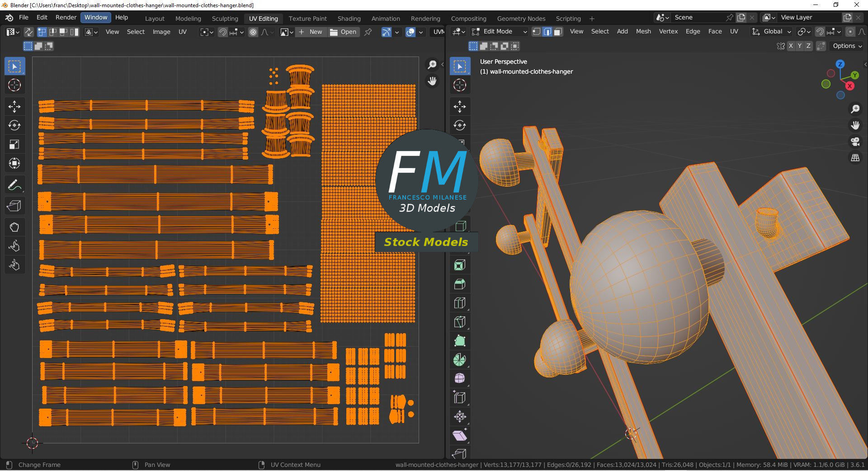Expand the Options dropdown
Viewport: 868px width, 471px height.
point(847,46)
